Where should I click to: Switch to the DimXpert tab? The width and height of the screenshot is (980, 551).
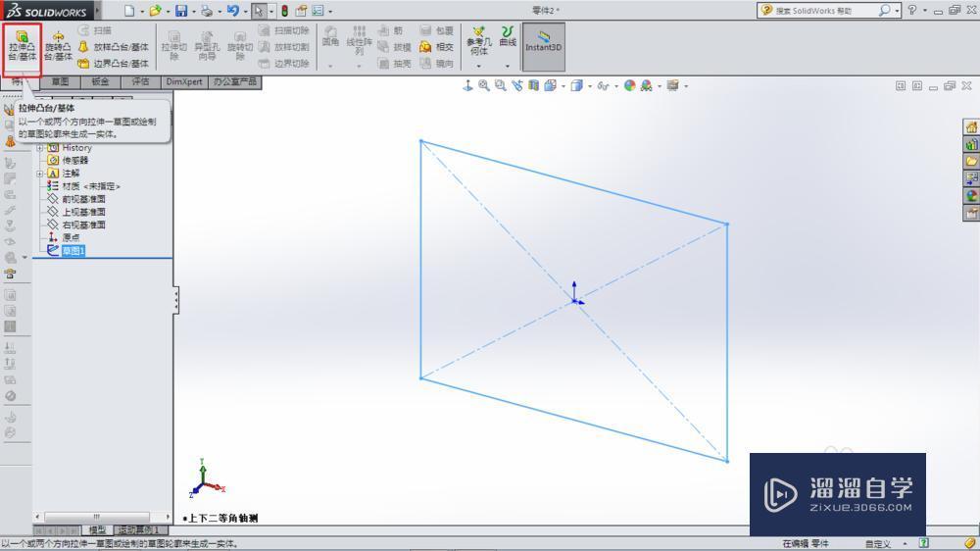[x=184, y=82]
